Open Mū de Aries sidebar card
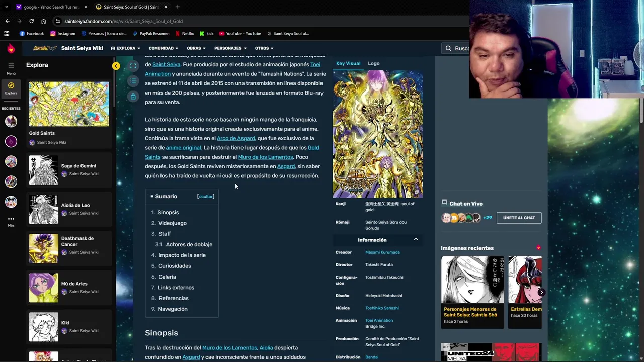This screenshot has height=362, width=644. click(69, 288)
